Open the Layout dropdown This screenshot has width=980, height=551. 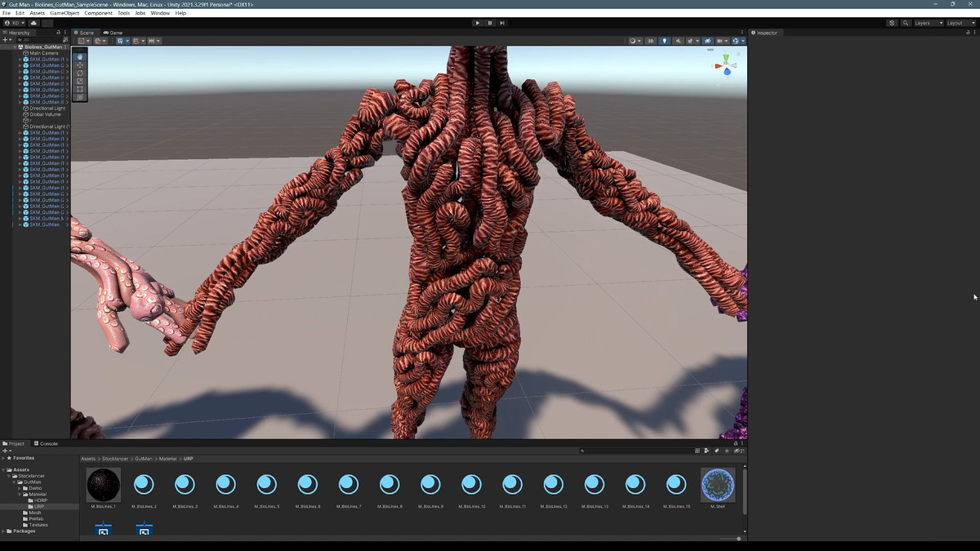[x=958, y=23]
